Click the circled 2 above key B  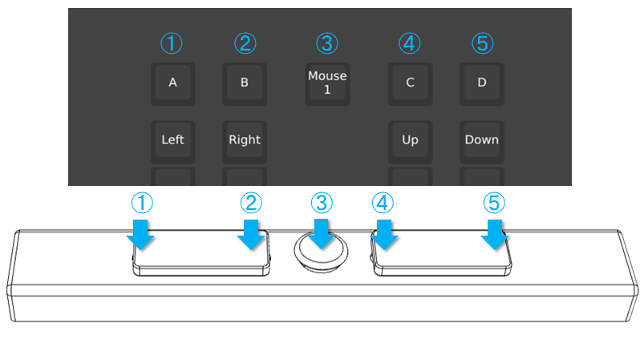click(245, 43)
